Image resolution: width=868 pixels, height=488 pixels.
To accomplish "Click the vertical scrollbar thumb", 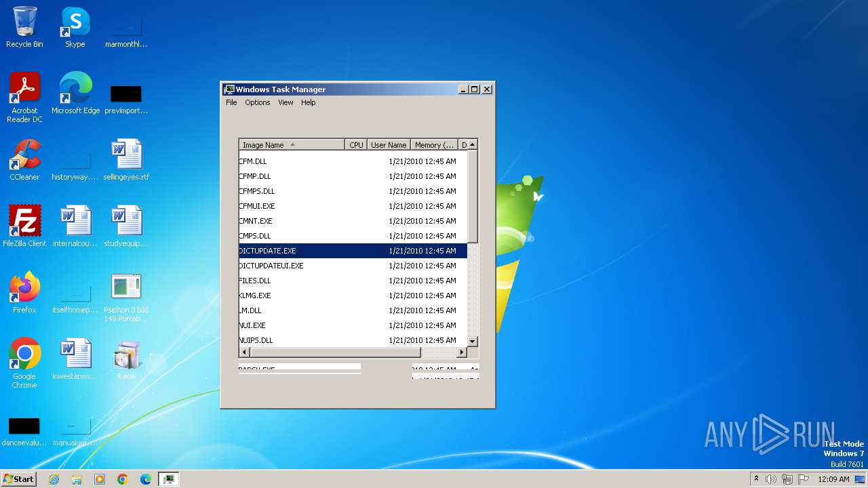I will 473,196.
